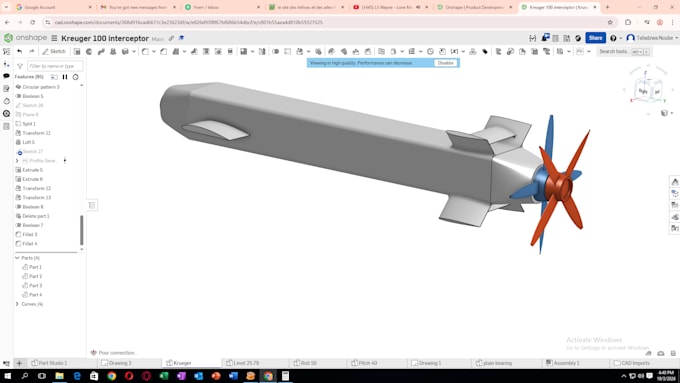The image size is (680, 383).
Task: Open the comments panel speech bubble icon
Action: tap(6, 76)
